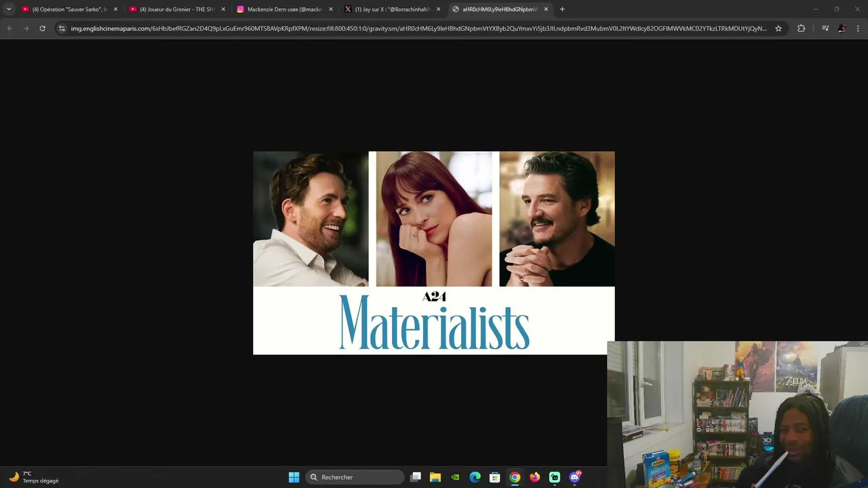This screenshot has width=868, height=488.
Task: Bookmark this page with the star
Action: [x=778, y=28]
